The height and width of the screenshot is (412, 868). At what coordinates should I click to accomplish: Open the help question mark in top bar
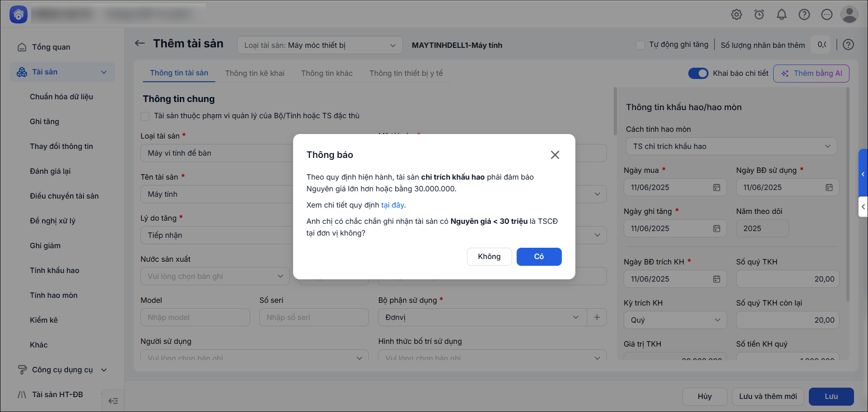point(804,14)
